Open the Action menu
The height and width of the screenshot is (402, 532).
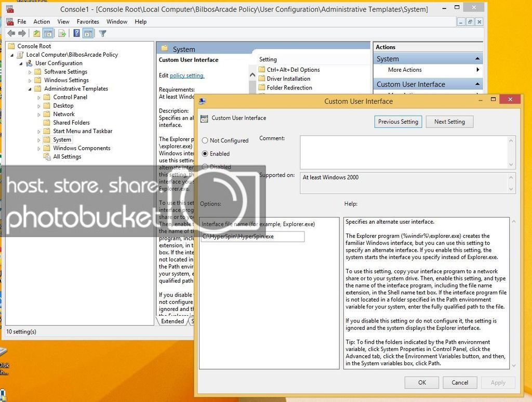click(42, 22)
